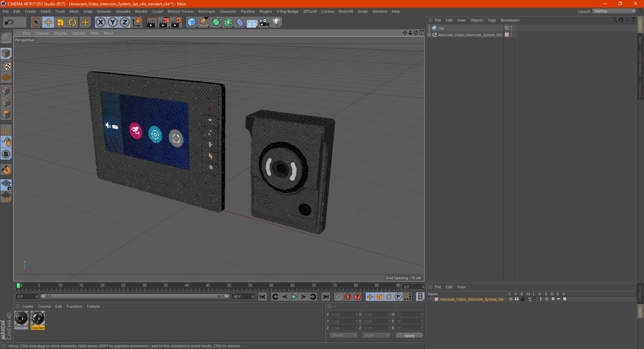Toggle the coordinate system icon
Image resolution: width=644 pixels, height=349 pixels.
coord(137,22)
